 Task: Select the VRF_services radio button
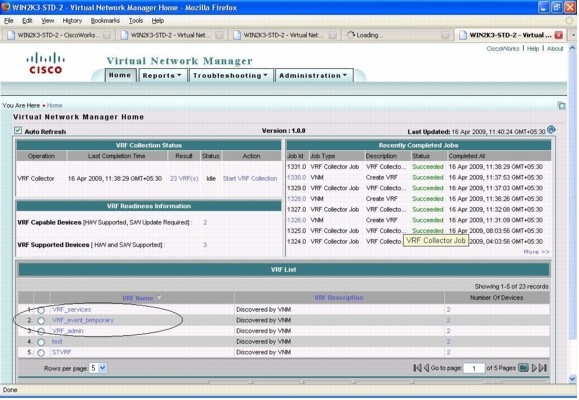pyautogui.click(x=41, y=310)
